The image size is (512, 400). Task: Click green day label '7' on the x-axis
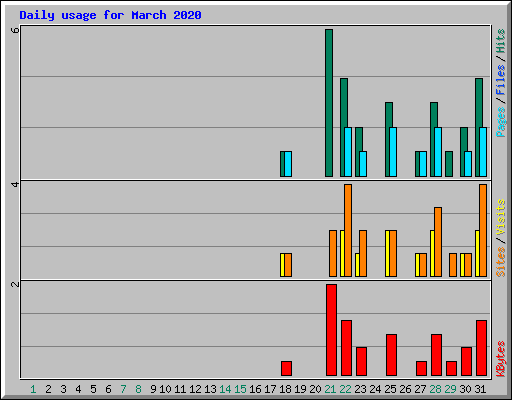click(x=123, y=389)
